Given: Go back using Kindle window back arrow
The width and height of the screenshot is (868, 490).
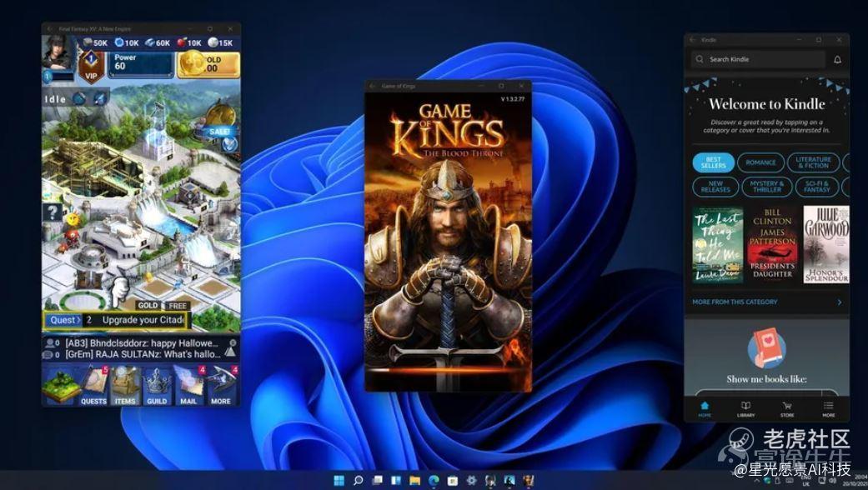Looking at the screenshot, I should (x=693, y=40).
